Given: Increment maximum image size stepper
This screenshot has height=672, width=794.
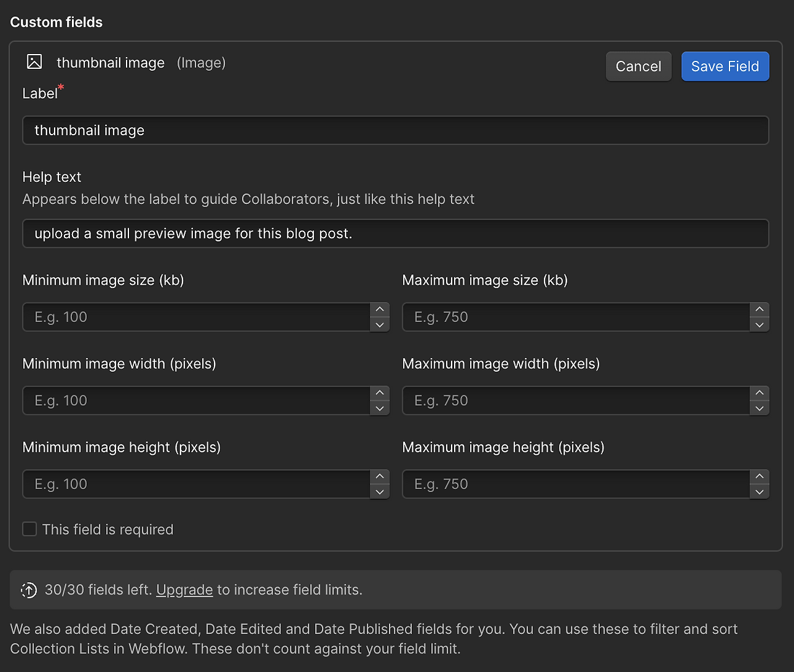Looking at the screenshot, I should 759,310.
